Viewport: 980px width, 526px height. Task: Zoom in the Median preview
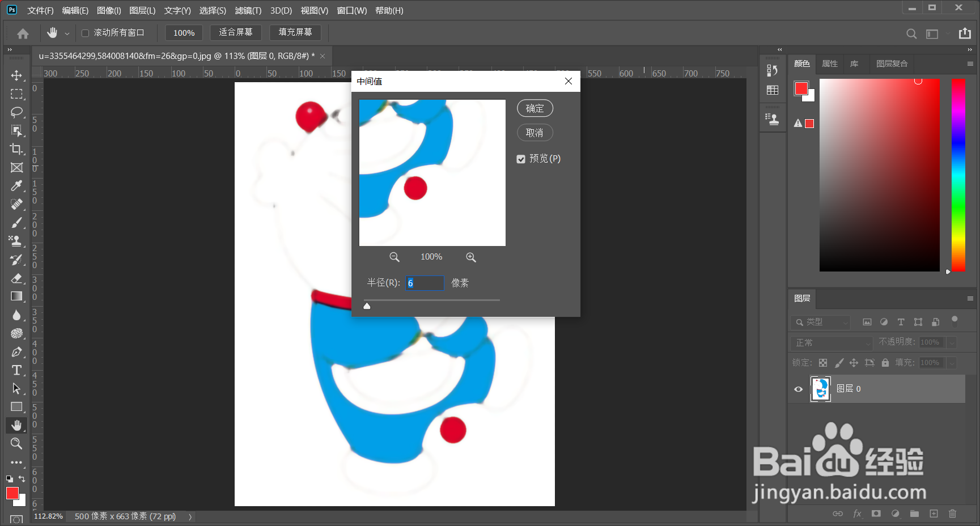pyautogui.click(x=471, y=257)
